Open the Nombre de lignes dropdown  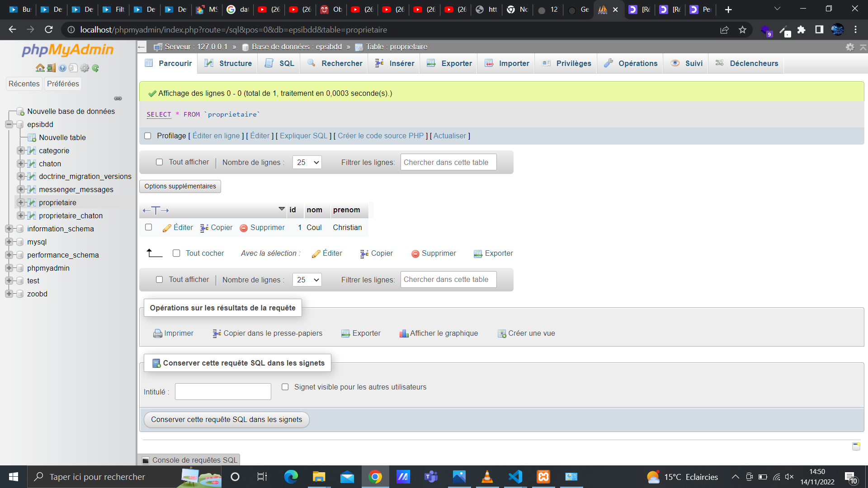click(307, 162)
